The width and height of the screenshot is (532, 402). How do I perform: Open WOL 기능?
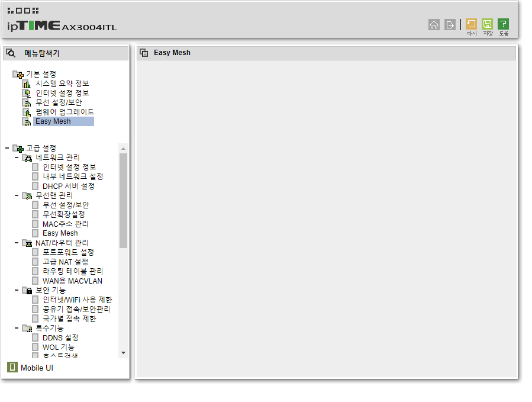[59, 347]
